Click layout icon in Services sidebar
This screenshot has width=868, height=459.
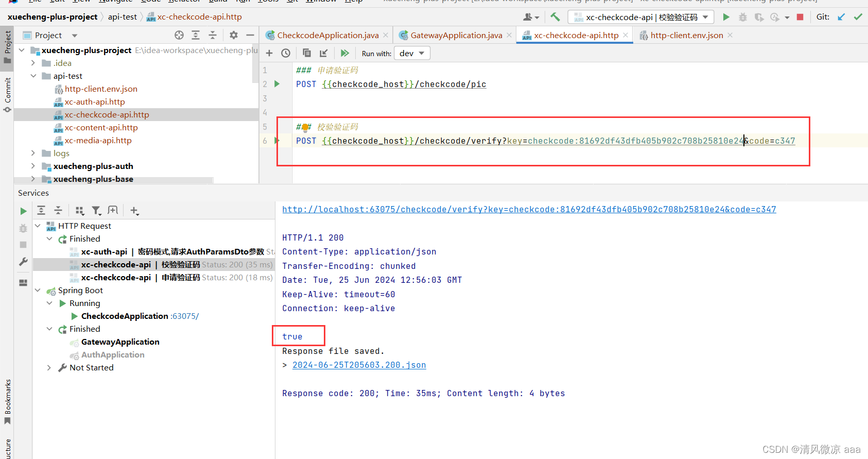23,283
